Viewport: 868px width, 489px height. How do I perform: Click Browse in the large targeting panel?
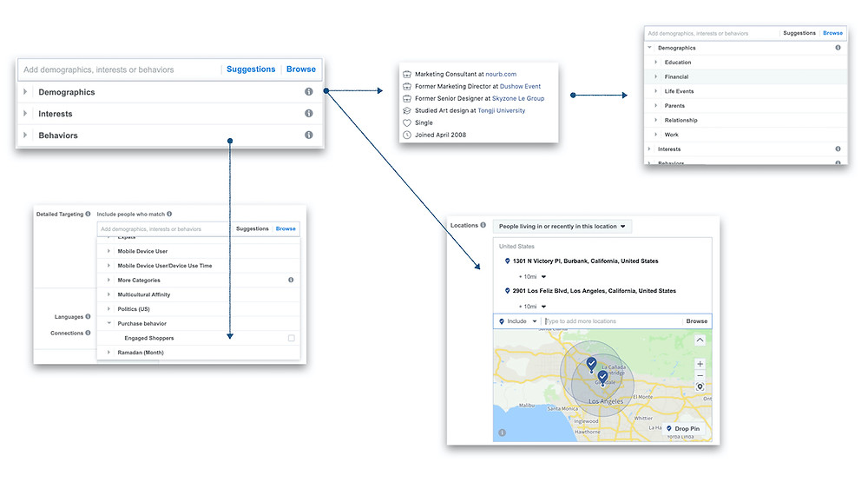[x=301, y=69]
